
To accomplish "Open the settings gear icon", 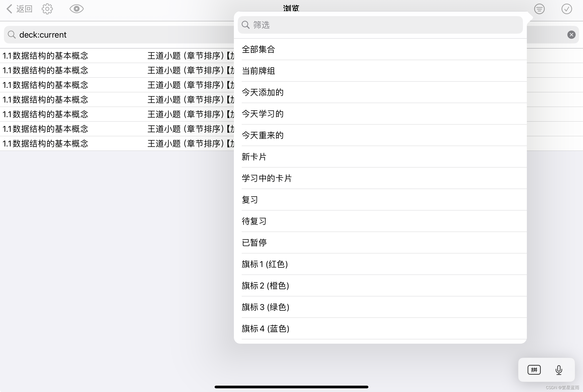I will coord(47,9).
